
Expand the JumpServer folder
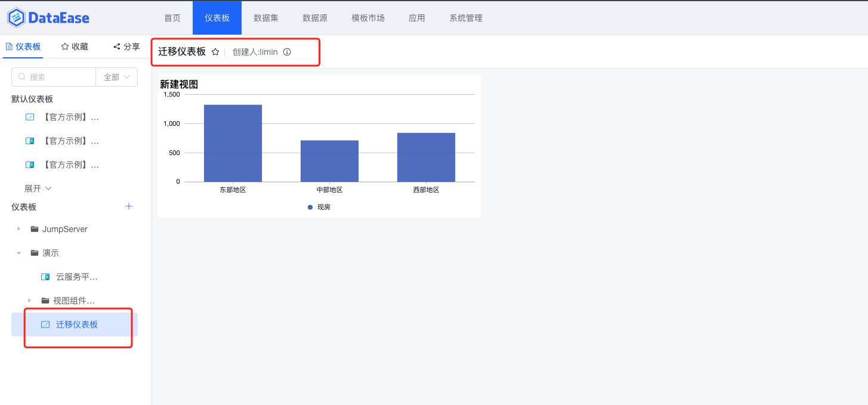(18, 228)
